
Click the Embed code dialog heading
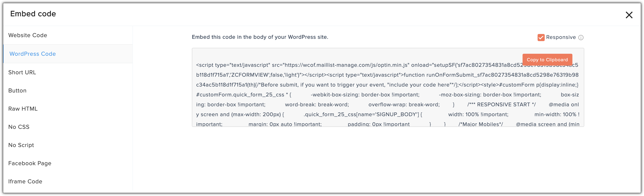point(33,14)
